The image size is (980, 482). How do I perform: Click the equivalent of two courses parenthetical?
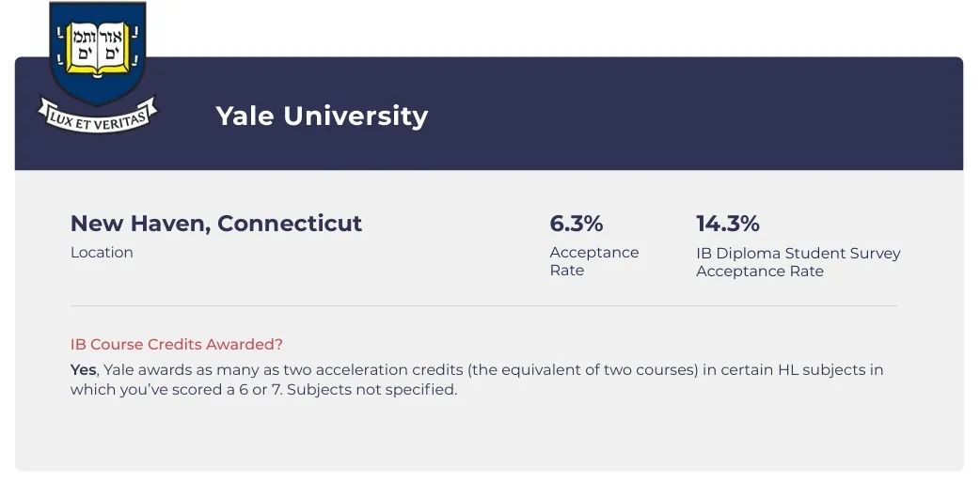pyautogui.click(x=582, y=370)
